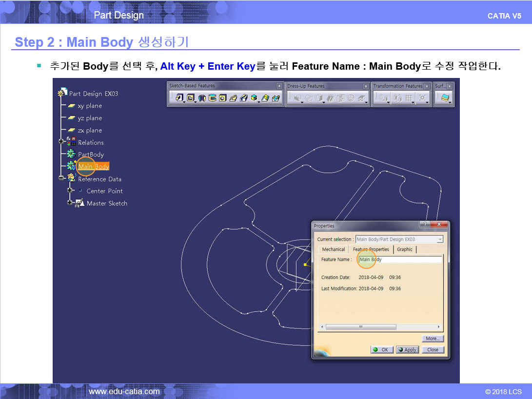Click the www.edu-catia.com footer text
This screenshot has width=532, height=399.
tap(124, 392)
